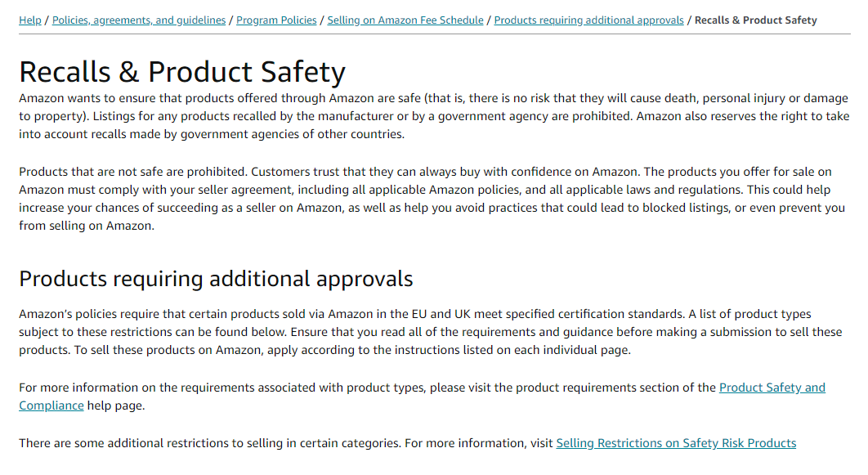Visit Selling Restrictions on Safety Risk Products link
The height and width of the screenshot is (475, 868).
click(x=676, y=443)
